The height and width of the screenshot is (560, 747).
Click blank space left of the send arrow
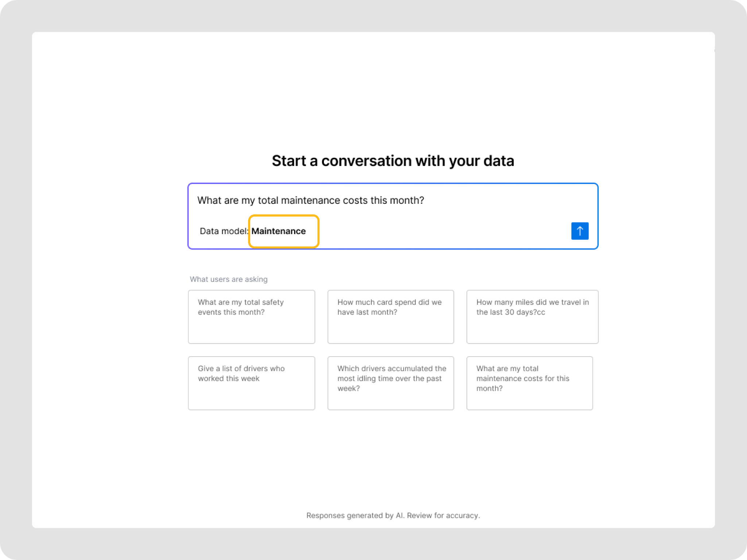474,231
